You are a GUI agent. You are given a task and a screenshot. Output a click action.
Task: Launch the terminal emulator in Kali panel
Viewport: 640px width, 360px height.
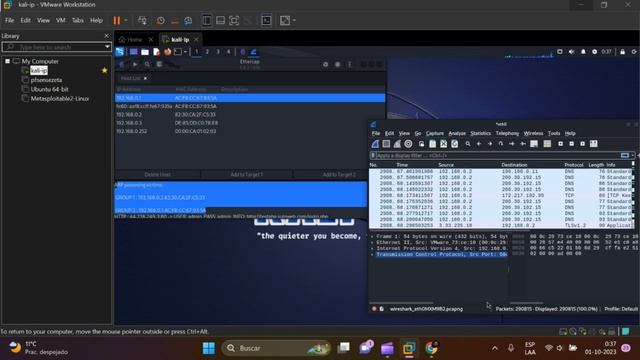tap(178, 52)
